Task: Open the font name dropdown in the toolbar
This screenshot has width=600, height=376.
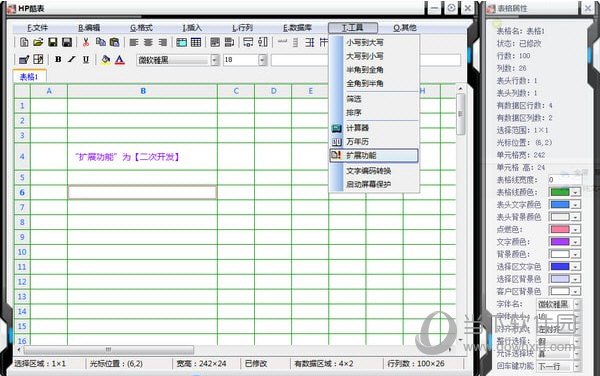Action: tap(215, 60)
